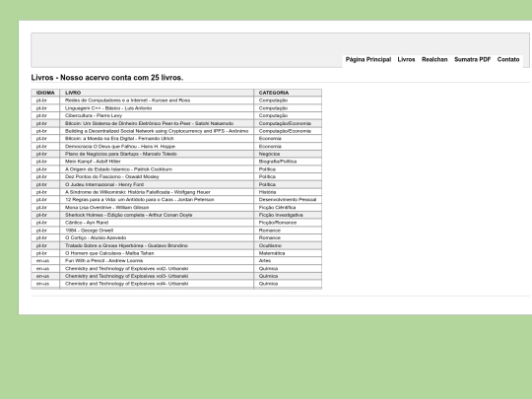Open 'Redes de Computadores e a Internet' book
The width and height of the screenshot is (532, 399).
coord(127,100)
